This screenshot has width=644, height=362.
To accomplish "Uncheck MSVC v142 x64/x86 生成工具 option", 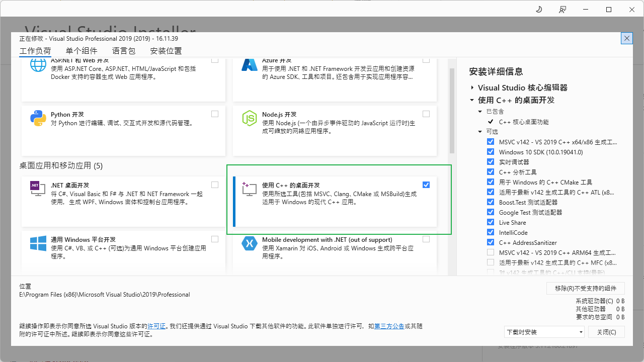I will [x=491, y=142].
